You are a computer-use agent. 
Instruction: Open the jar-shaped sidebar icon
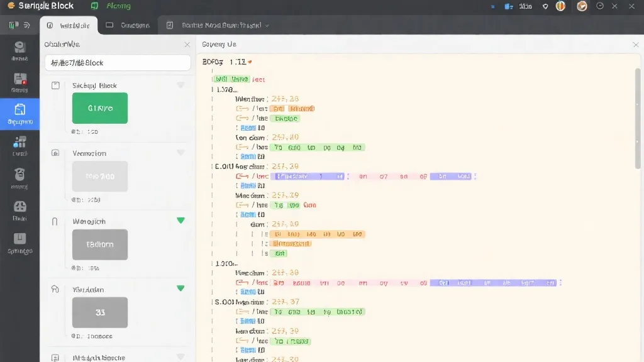pos(19,175)
